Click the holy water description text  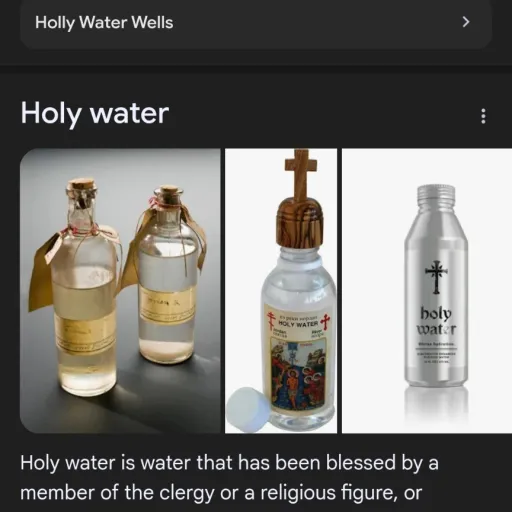coord(229,478)
